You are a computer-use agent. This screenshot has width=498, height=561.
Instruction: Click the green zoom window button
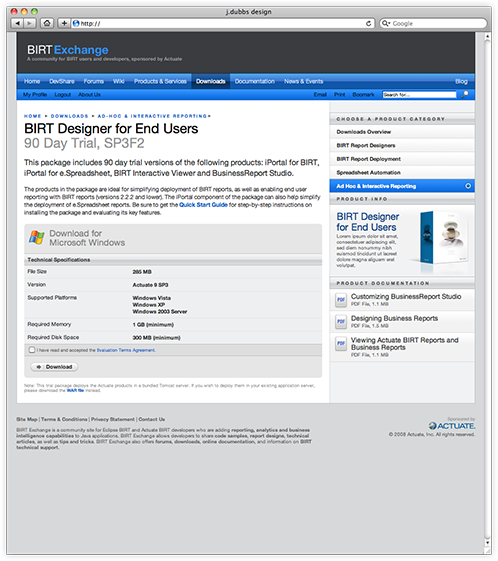pyautogui.click(x=34, y=11)
